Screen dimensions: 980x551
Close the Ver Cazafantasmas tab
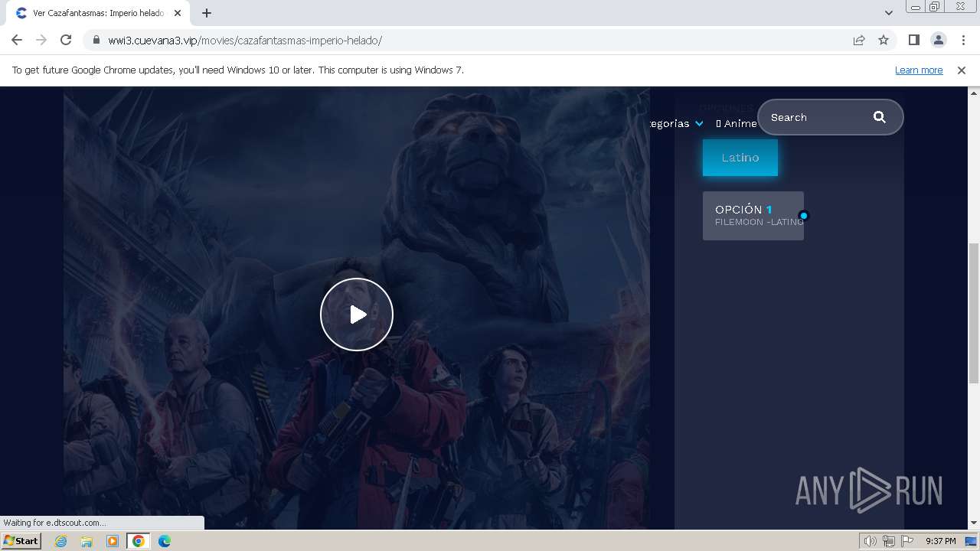point(178,13)
